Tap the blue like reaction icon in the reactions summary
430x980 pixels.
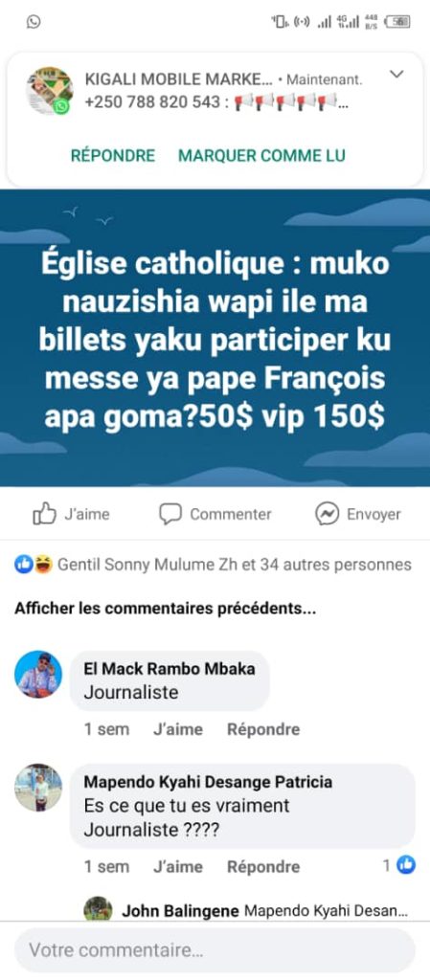[x=24, y=565]
